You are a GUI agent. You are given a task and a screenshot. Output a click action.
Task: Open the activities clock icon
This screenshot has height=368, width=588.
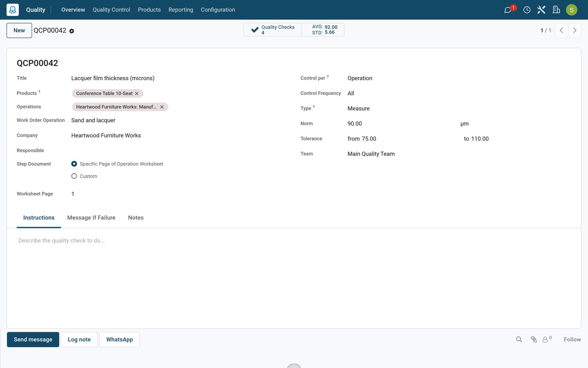(x=527, y=10)
